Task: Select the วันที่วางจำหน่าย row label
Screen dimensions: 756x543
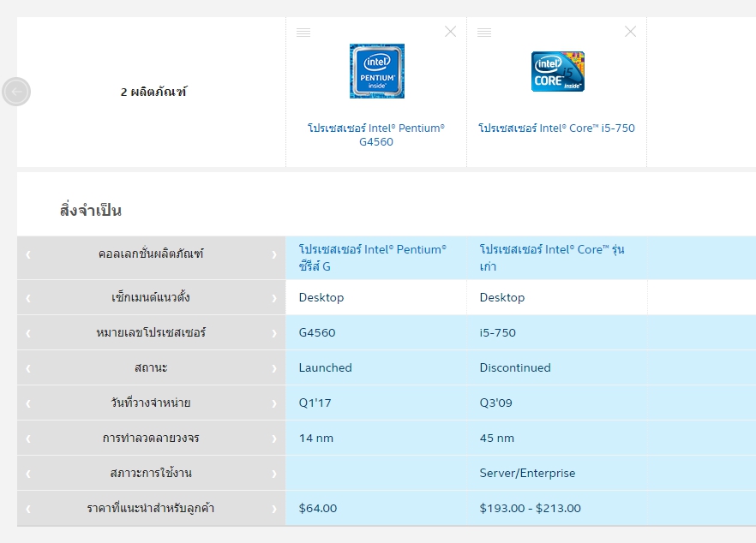Action: pyautogui.click(x=151, y=403)
